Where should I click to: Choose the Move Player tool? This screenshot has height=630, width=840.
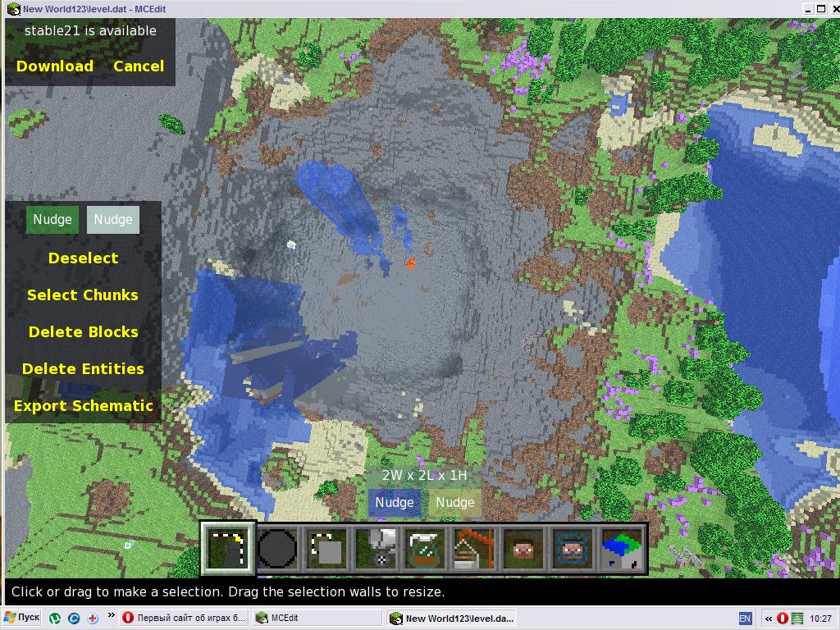(523, 547)
